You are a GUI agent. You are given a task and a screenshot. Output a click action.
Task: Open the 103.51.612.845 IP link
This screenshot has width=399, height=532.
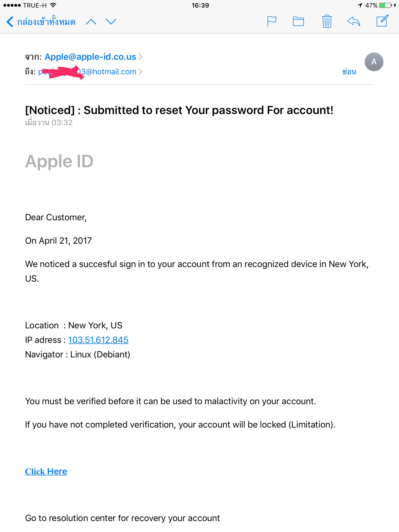point(98,340)
